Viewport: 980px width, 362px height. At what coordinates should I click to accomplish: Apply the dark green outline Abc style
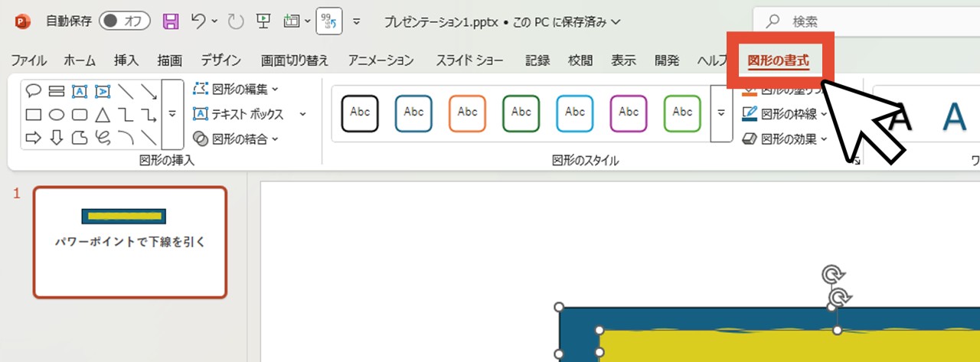521,113
